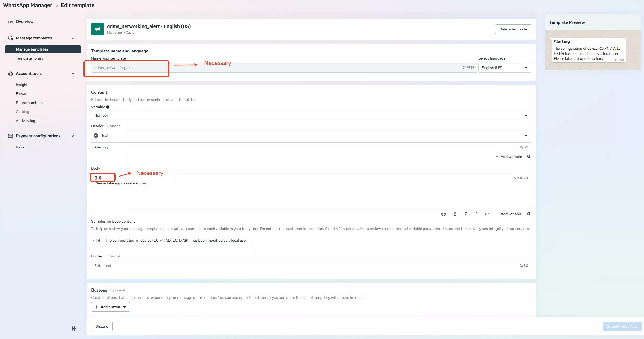The image size is (644, 339).
Task: Open the emoji picker in body toolbar
Action: tap(443, 214)
